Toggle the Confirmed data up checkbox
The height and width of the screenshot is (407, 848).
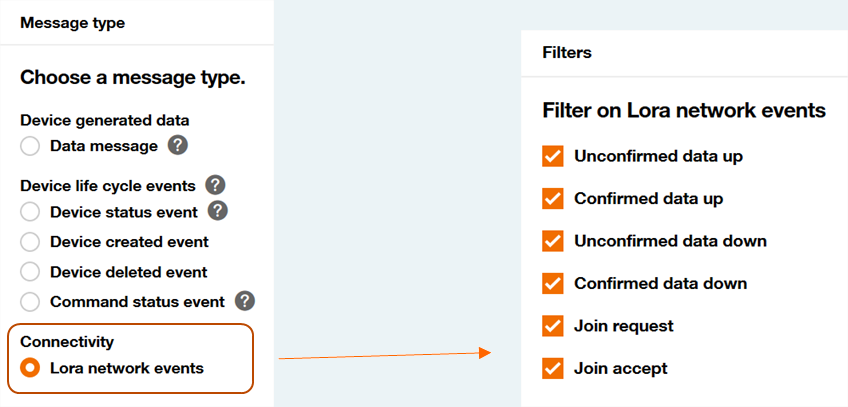(553, 198)
